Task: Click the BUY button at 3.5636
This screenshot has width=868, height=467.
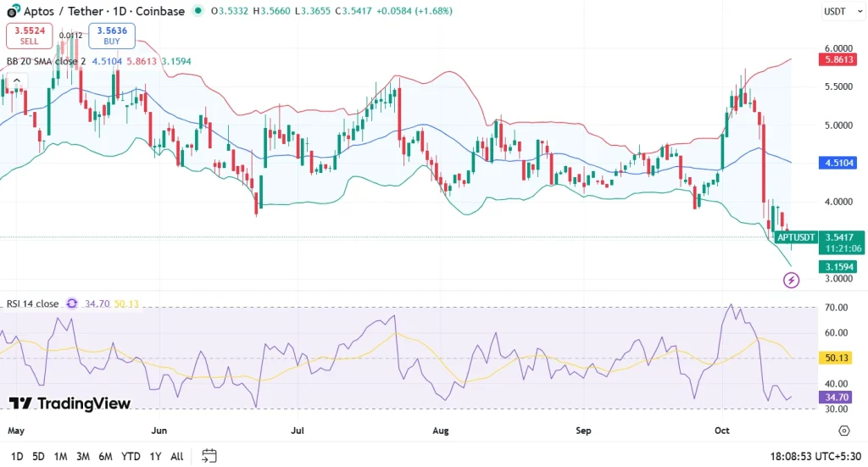Action: pos(112,36)
